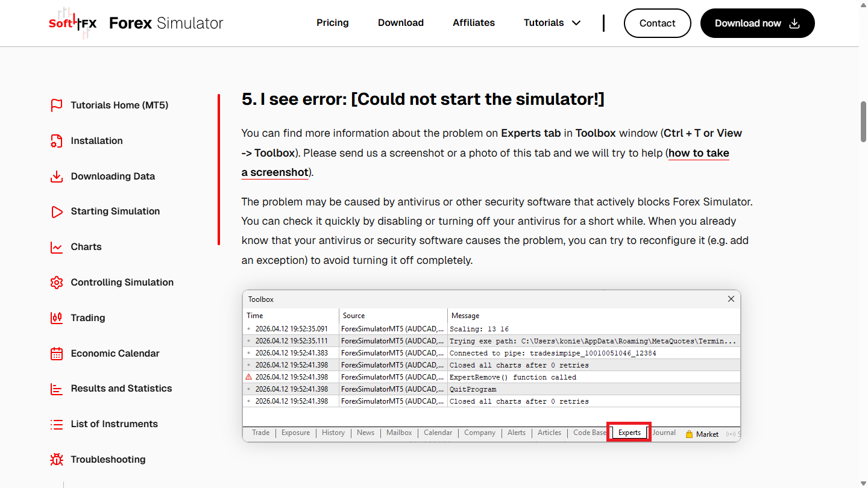This screenshot has height=488, width=868.
Task: Expand the Tutorials dropdown chevron
Action: (576, 23)
